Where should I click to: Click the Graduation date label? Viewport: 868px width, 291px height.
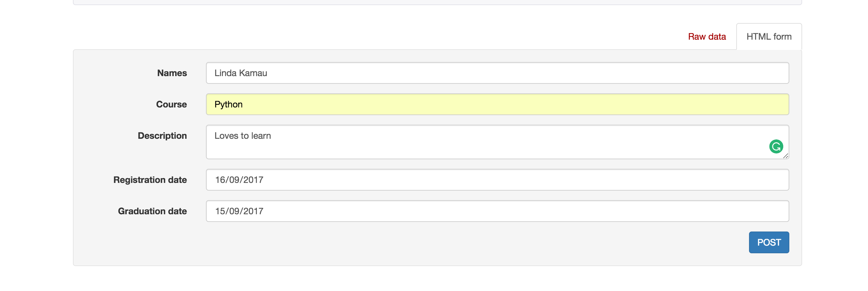pos(152,211)
